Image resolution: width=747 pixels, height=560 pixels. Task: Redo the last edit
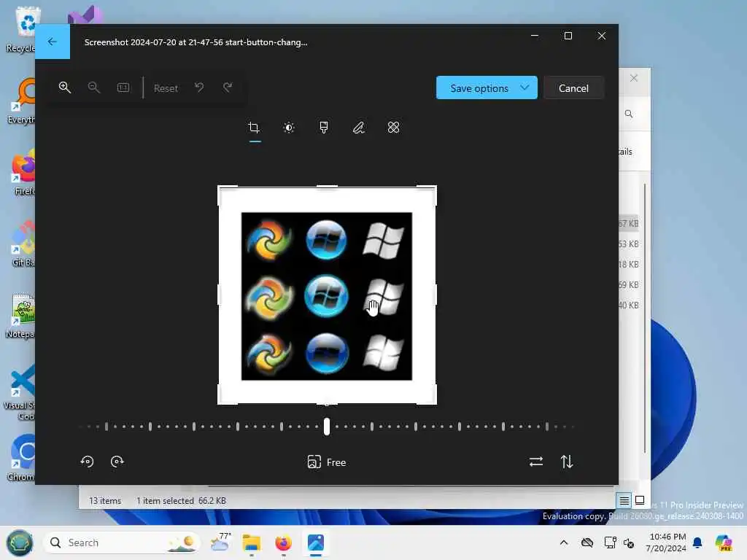click(x=228, y=87)
